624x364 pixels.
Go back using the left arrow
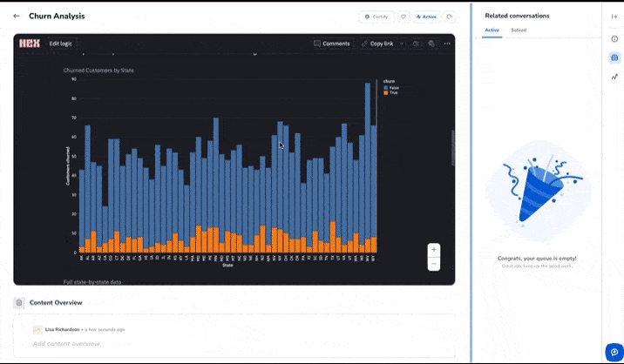click(x=17, y=16)
